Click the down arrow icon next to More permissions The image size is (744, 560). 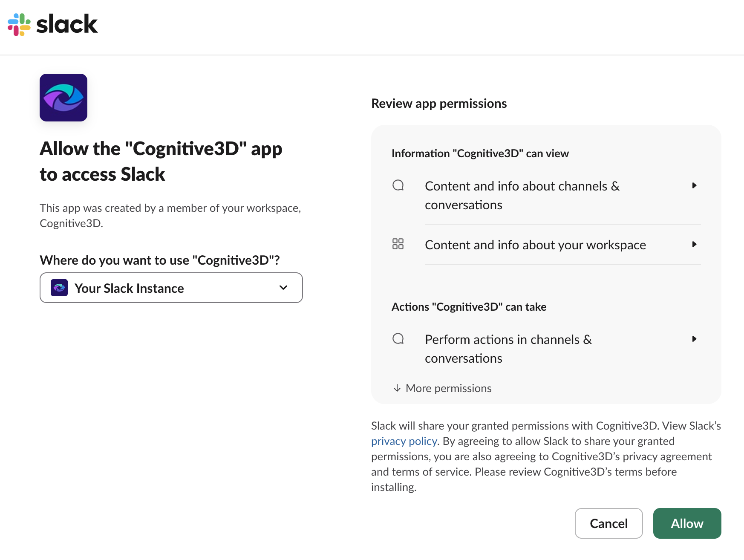click(397, 388)
